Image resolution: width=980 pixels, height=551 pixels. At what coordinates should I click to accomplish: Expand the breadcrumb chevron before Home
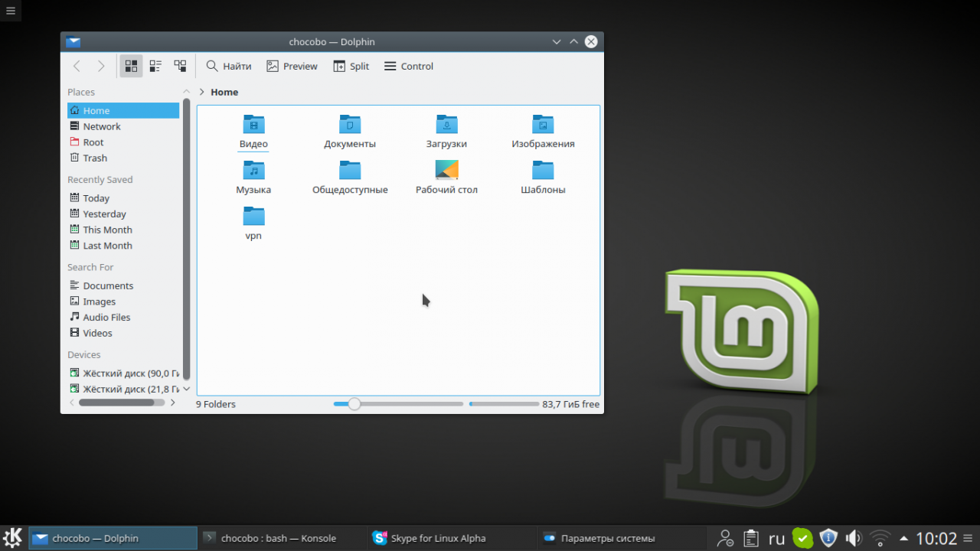202,92
